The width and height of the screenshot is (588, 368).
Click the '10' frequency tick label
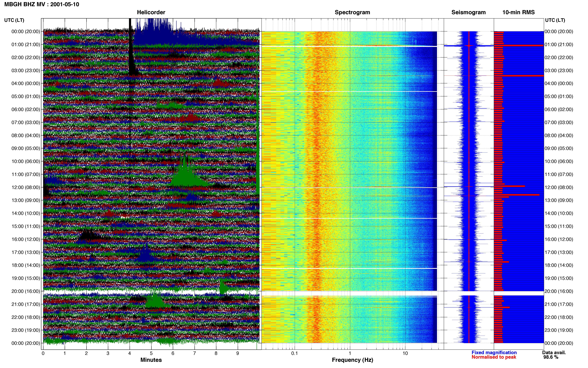click(405, 353)
